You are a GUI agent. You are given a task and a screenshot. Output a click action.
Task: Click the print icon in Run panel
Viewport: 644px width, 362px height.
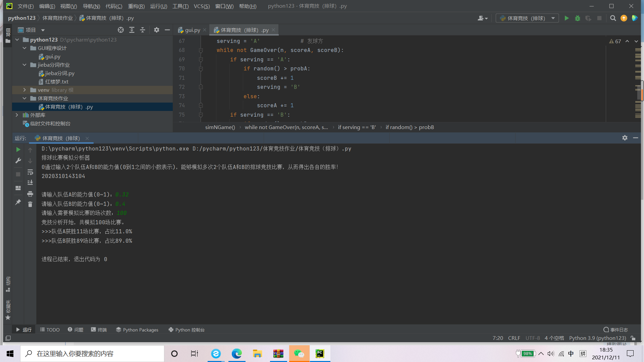[30, 194]
